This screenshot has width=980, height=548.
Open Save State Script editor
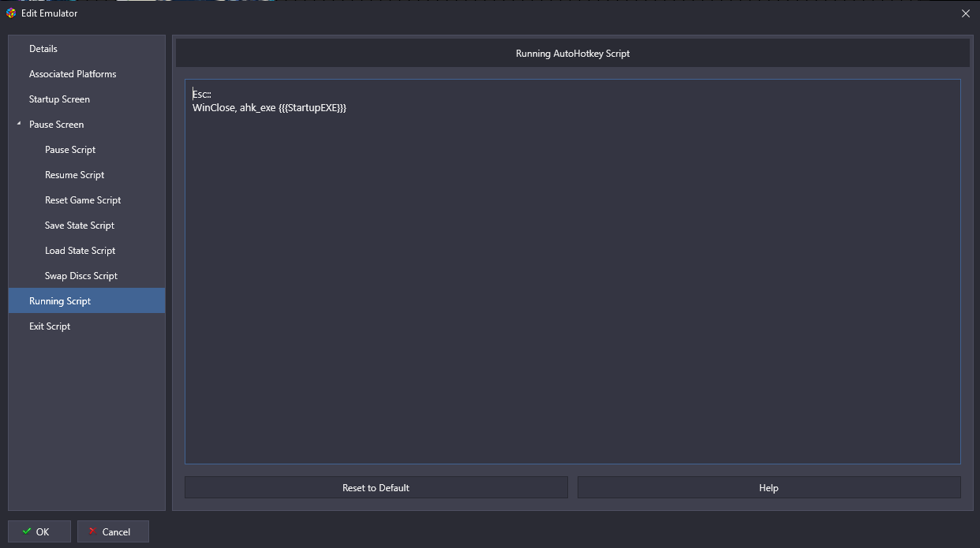coord(80,226)
